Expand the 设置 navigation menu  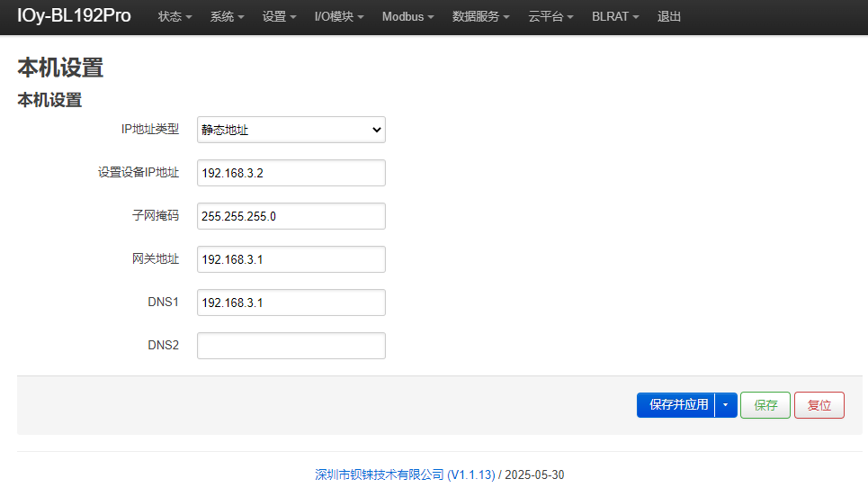point(279,16)
